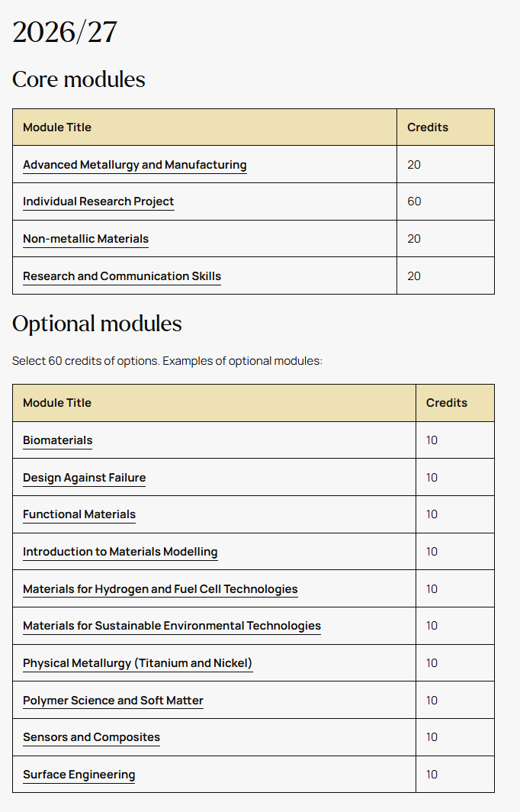This screenshot has height=812, width=520.
Task: Click Materials for Sustainable Environmental Technologies link
Action: [x=172, y=626]
